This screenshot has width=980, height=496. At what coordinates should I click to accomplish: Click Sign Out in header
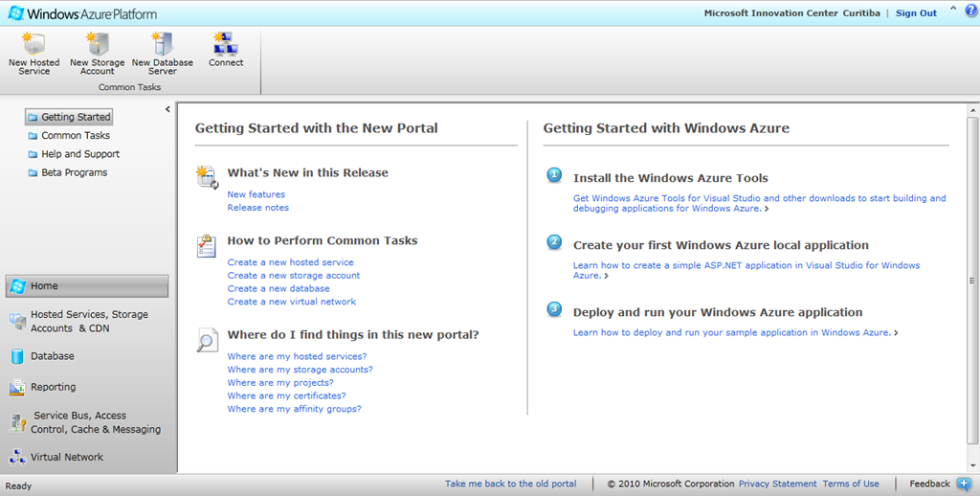click(916, 13)
